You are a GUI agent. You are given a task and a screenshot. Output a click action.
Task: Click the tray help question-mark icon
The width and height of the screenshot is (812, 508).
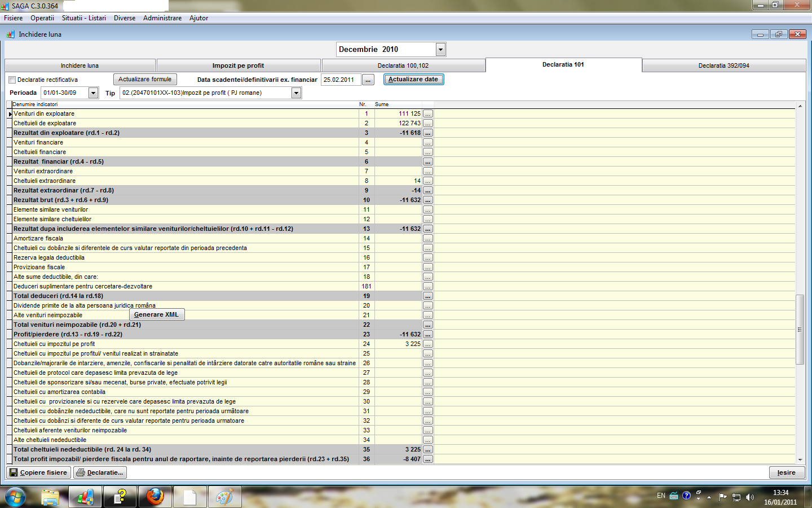pos(686,496)
